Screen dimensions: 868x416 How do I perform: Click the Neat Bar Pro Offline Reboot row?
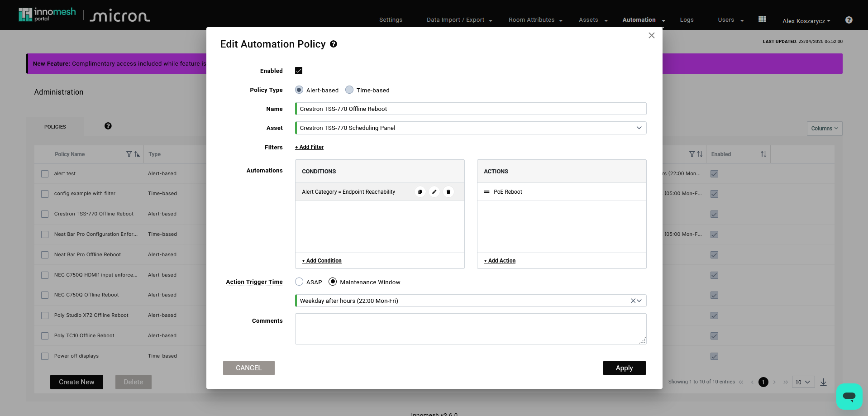pos(120,255)
